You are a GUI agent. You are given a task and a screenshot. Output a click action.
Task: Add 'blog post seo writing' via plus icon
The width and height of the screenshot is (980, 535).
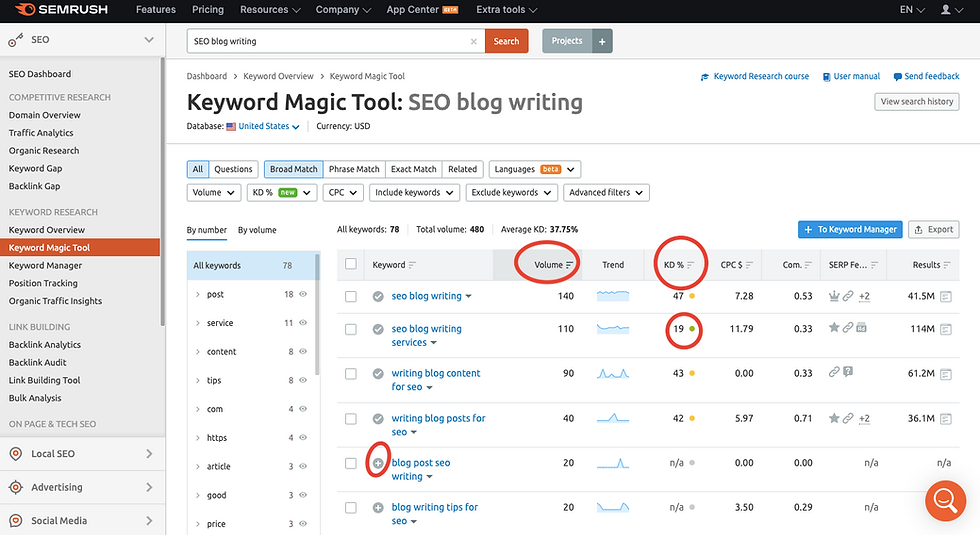click(378, 463)
